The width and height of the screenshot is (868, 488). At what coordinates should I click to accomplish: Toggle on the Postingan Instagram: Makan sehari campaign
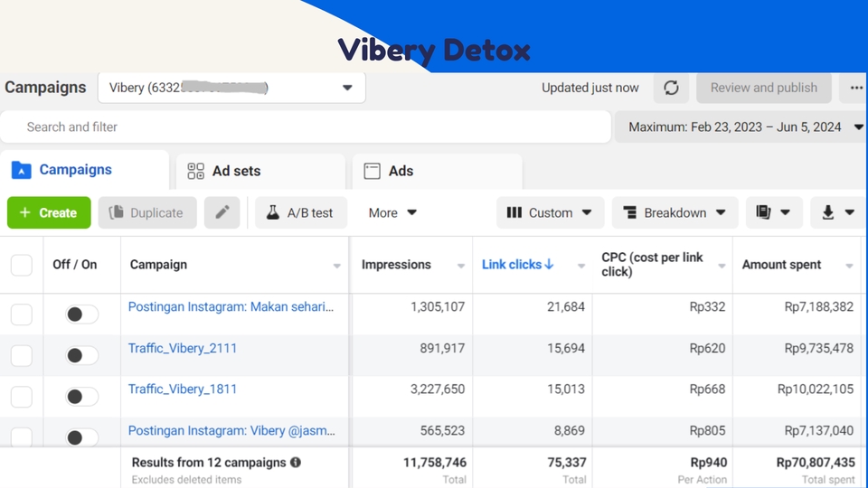(x=82, y=314)
